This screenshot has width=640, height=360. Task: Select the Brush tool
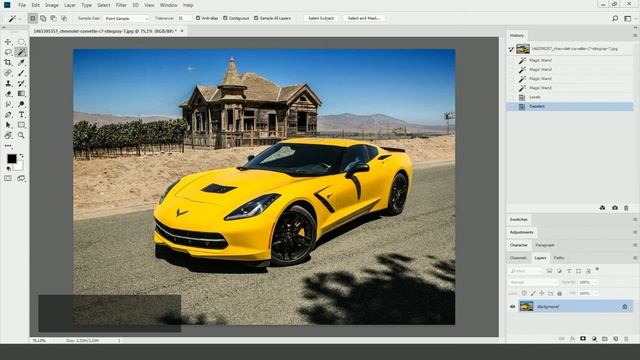[21, 73]
